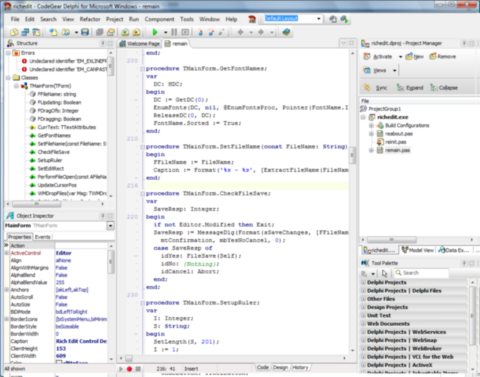Open the Component menu

tap(159, 19)
